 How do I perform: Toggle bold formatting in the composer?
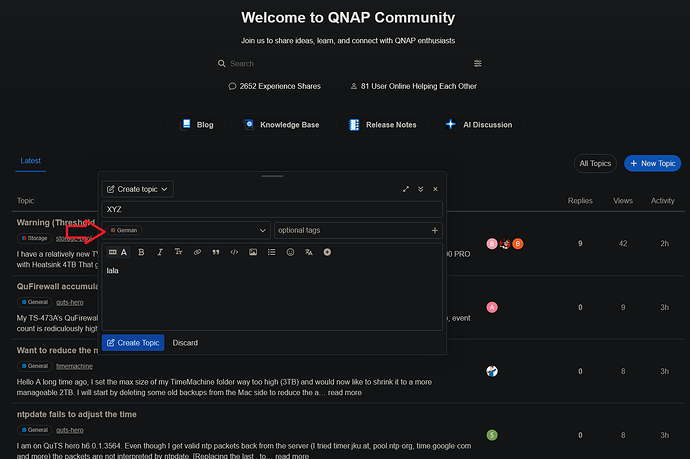pos(141,252)
